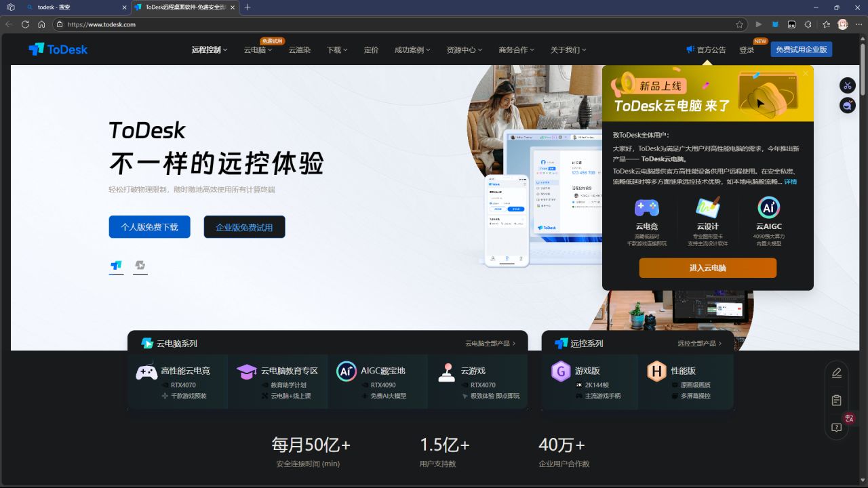868x488 pixels.
Task: Open the 定价 nav item
Action: pyautogui.click(x=371, y=49)
